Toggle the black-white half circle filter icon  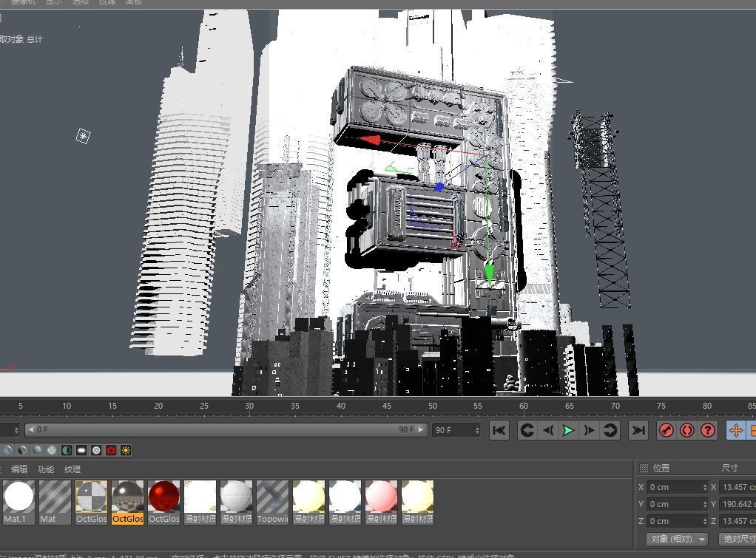click(67, 450)
